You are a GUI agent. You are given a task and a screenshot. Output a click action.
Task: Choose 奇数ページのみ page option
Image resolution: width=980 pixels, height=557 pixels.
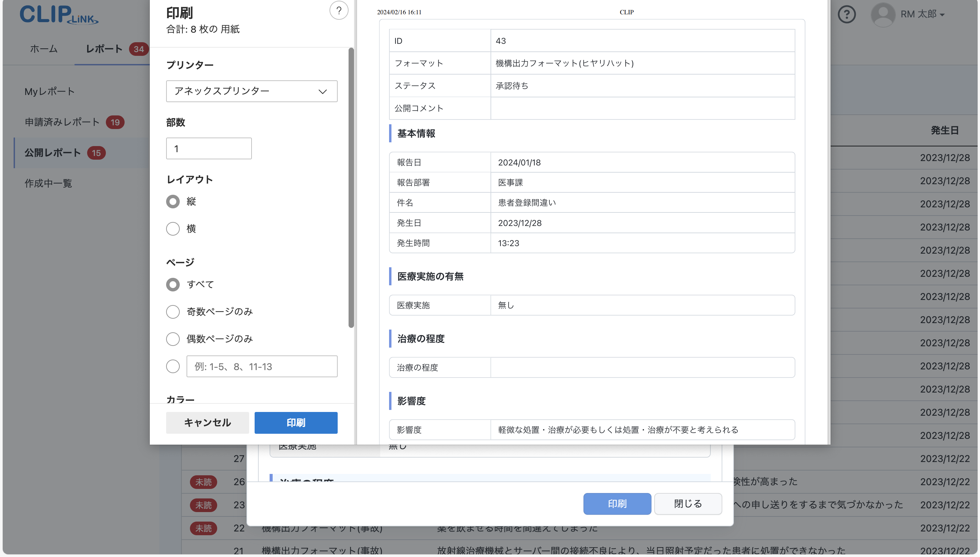173,312
